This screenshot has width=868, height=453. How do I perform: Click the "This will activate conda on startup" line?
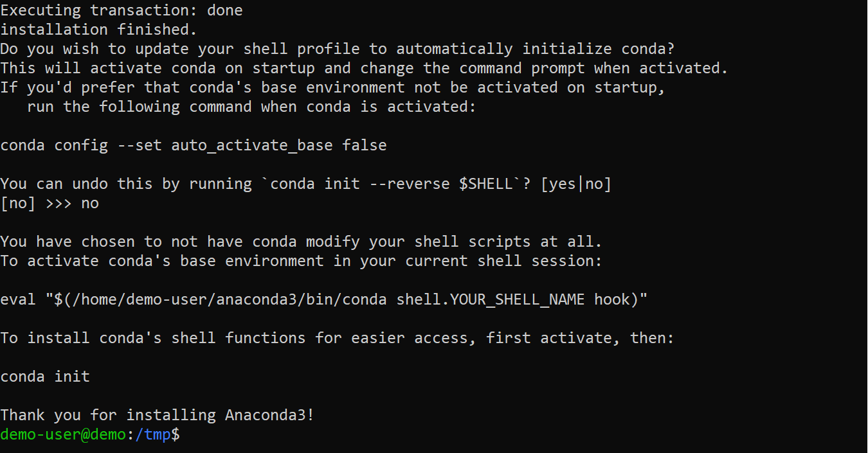pos(364,68)
